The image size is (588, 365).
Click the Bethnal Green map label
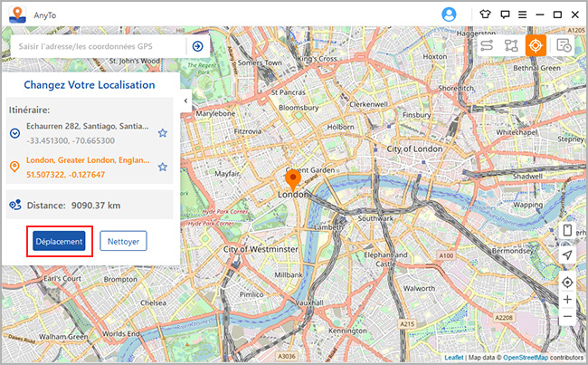click(536, 68)
